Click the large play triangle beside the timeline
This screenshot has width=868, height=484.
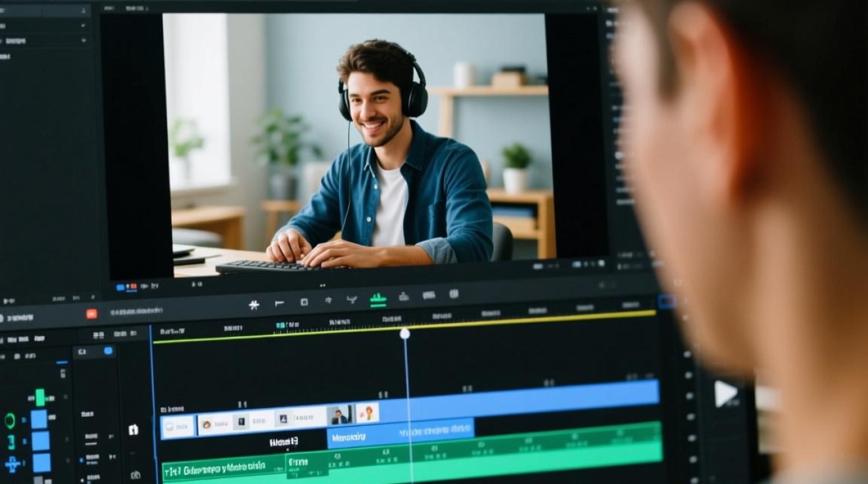point(725,393)
